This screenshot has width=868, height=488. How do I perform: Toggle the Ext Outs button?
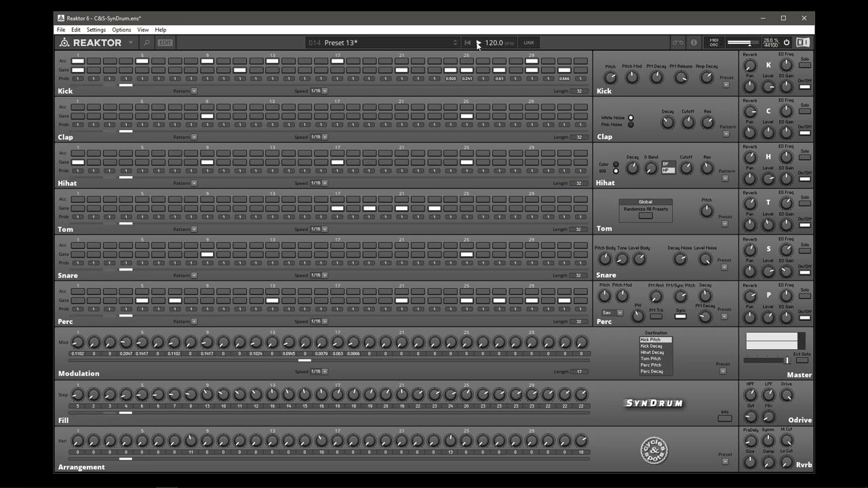[x=802, y=360]
